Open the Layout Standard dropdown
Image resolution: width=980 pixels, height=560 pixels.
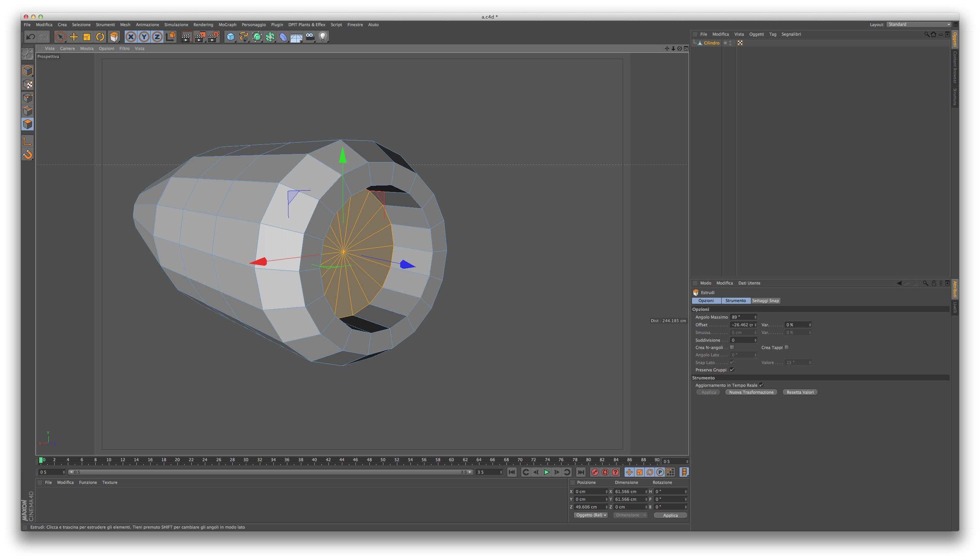(919, 25)
